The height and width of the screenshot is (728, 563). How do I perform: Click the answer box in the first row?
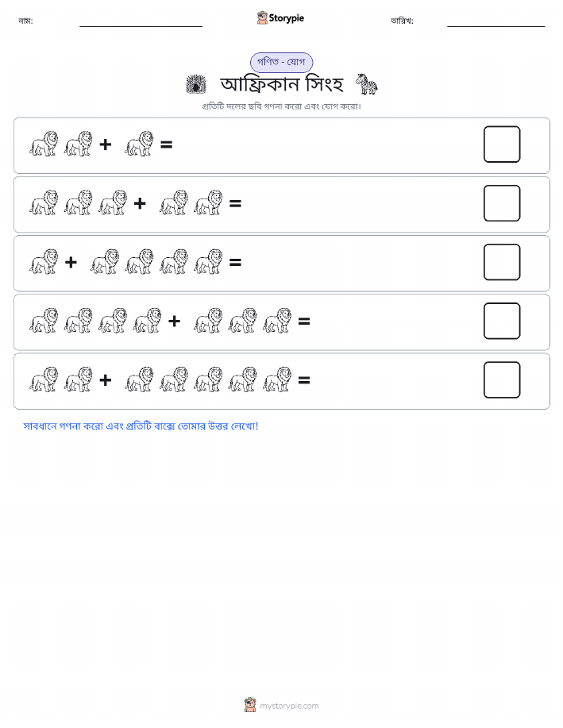click(x=502, y=144)
